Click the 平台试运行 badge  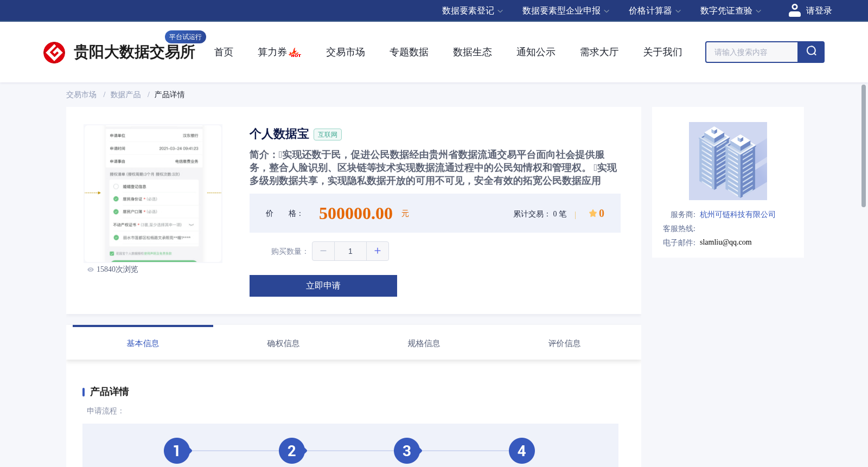tap(186, 37)
